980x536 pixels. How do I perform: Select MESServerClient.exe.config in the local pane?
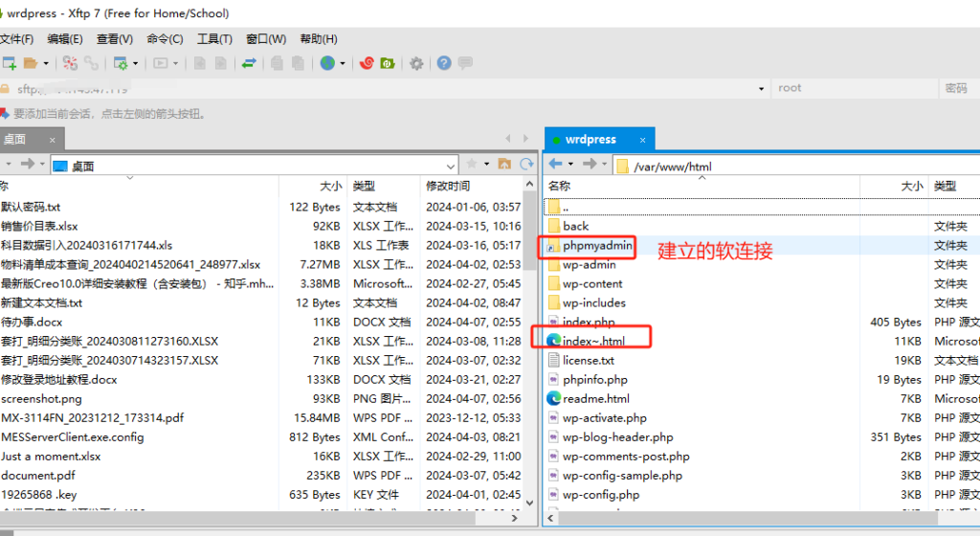point(73,437)
